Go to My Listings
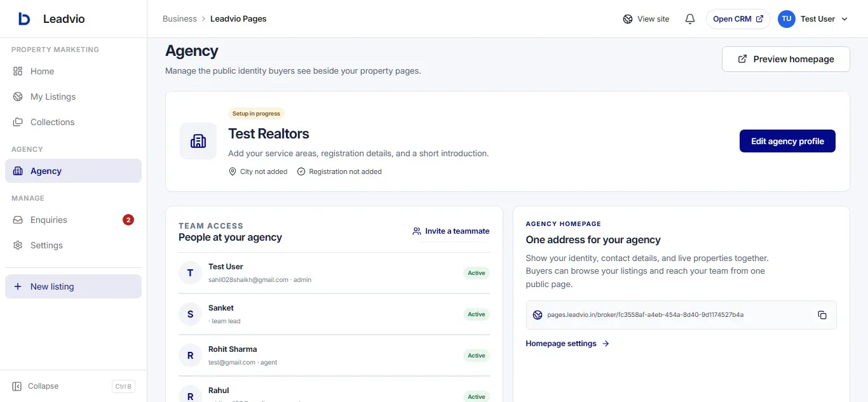The width and height of the screenshot is (868, 402). [73, 97]
